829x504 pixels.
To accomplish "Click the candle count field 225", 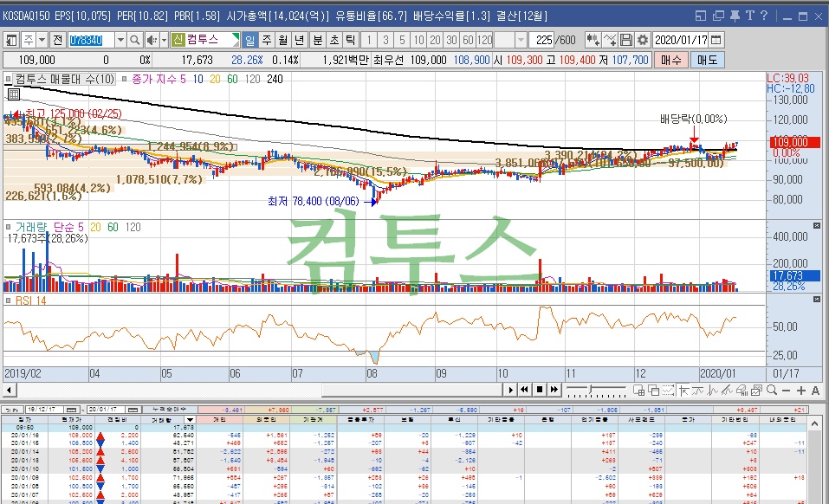I will point(543,40).
